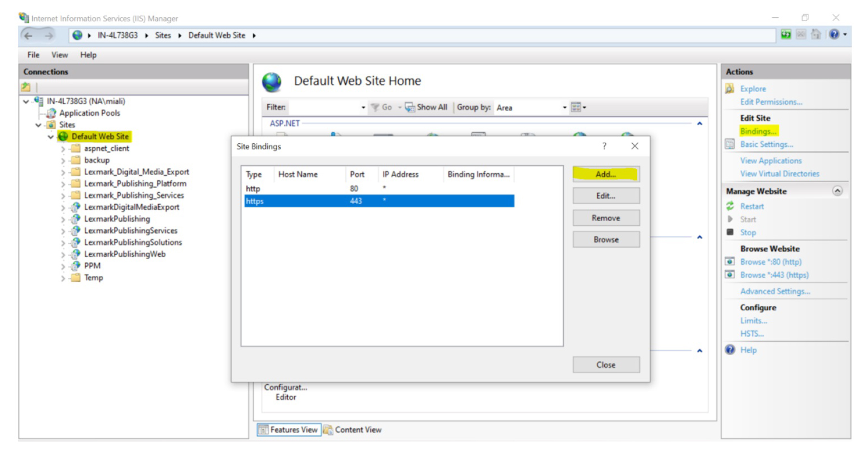Click the home icon in top toolbar
The image size is (868, 455).
coord(816,34)
